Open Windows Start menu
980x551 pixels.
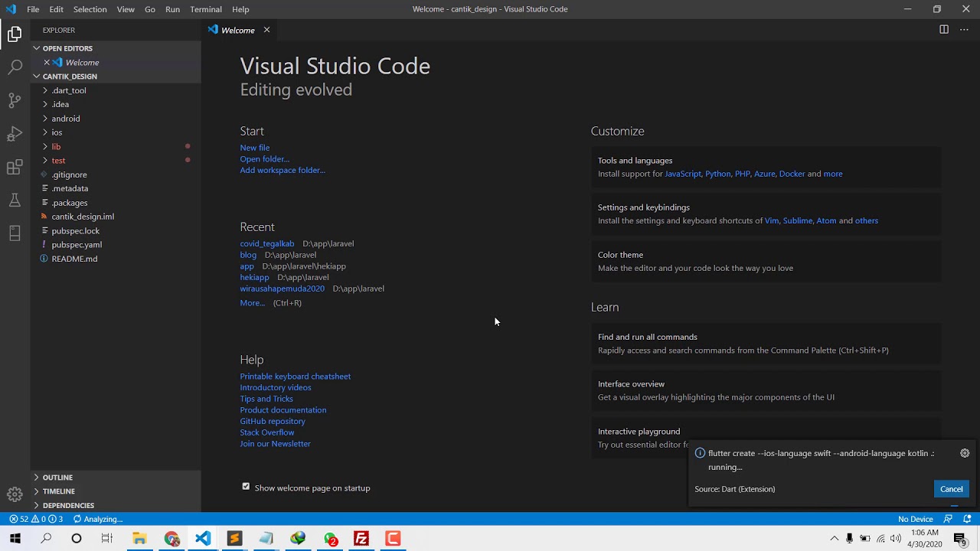tap(15, 539)
